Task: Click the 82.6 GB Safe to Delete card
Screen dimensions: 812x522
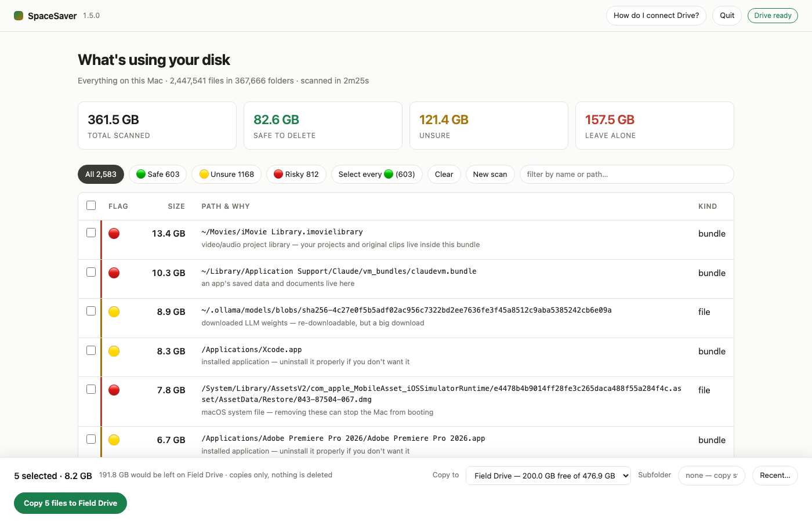Action: (323, 126)
